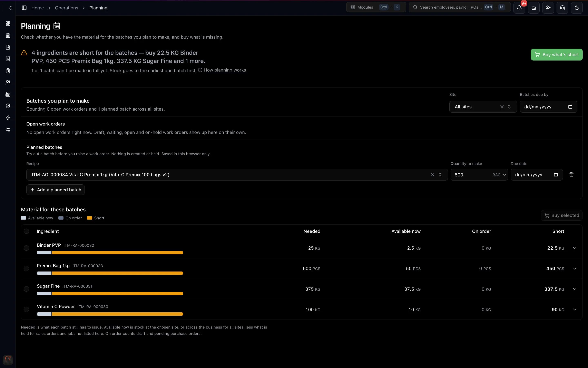Select the Vitamin C Powder row checkbox

(x=26, y=309)
